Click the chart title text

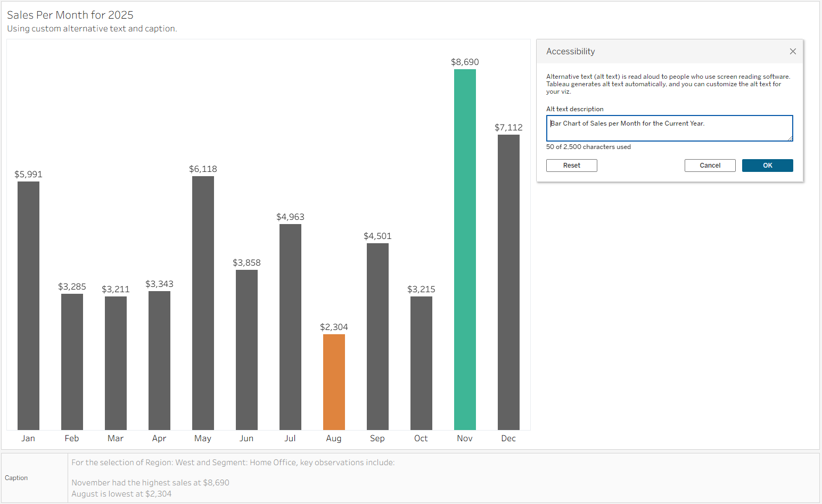[x=70, y=15]
